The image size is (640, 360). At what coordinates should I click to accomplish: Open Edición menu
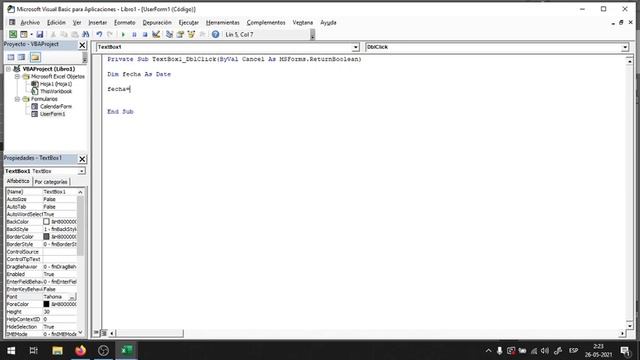tap(56, 22)
